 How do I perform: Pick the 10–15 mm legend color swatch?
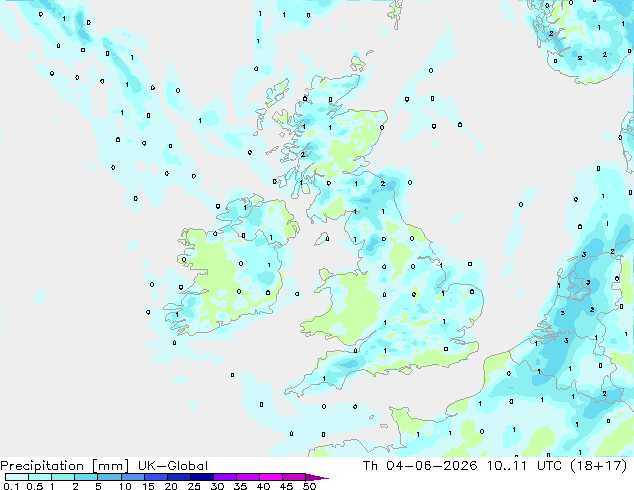coord(132,477)
